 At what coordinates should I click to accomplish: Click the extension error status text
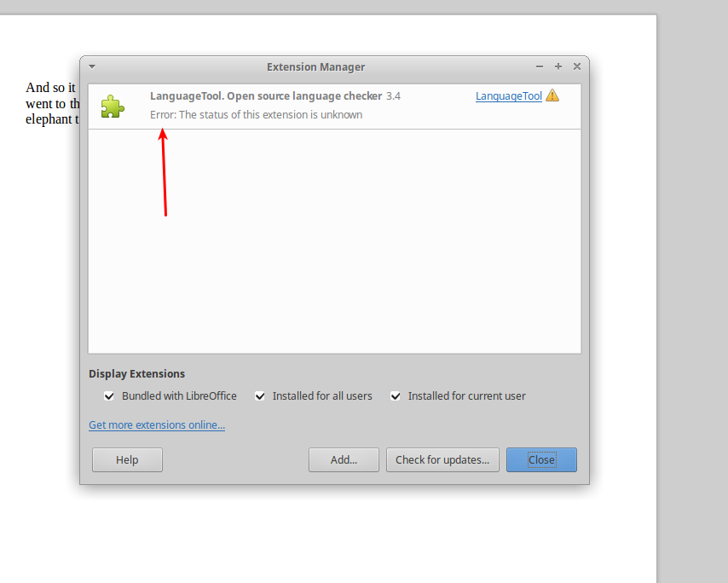(257, 115)
